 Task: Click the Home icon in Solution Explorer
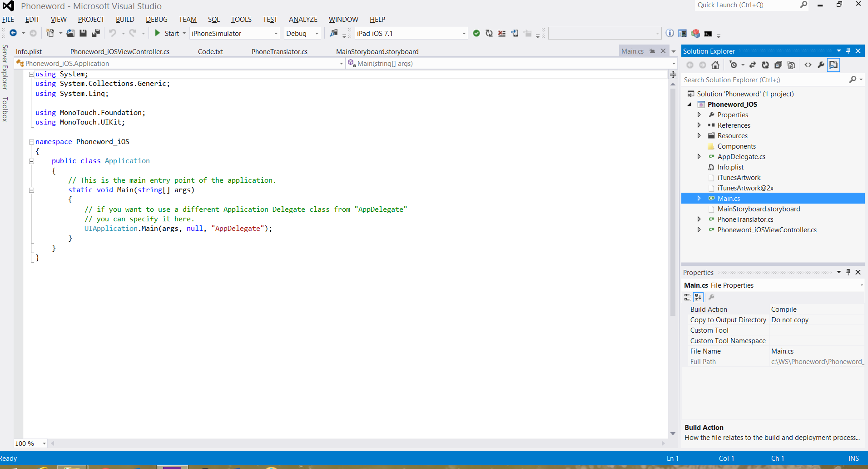[x=715, y=65]
